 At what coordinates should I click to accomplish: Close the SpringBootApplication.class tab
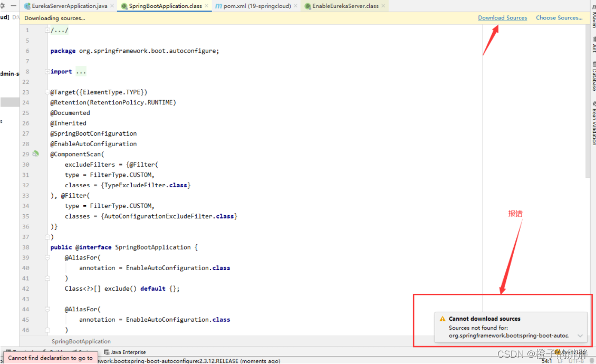pyautogui.click(x=206, y=6)
